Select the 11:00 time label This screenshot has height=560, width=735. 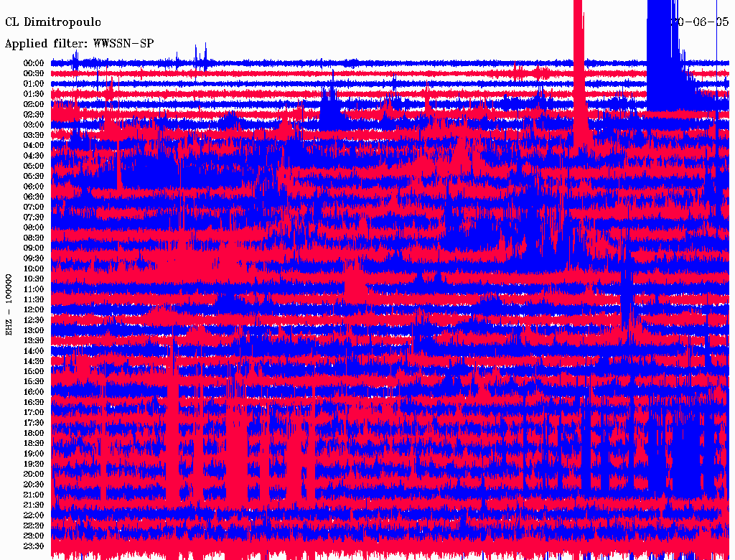(x=34, y=289)
